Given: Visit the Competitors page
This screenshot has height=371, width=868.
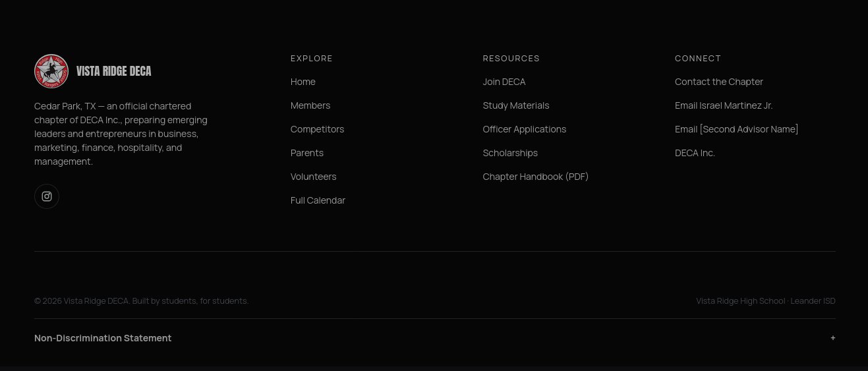Looking at the screenshot, I should 317,129.
